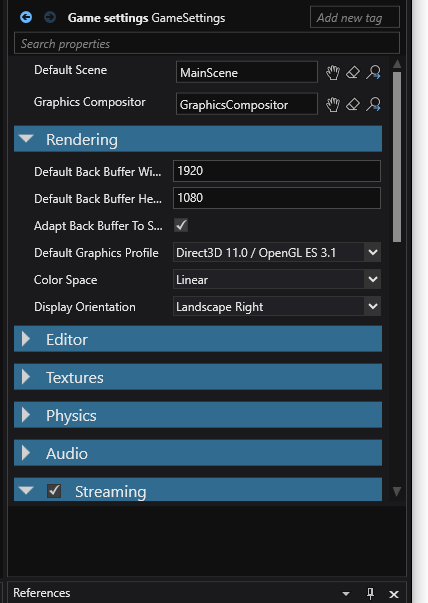Click the Default Back Buffer Width field
This screenshot has height=603, width=428.
click(x=277, y=171)
